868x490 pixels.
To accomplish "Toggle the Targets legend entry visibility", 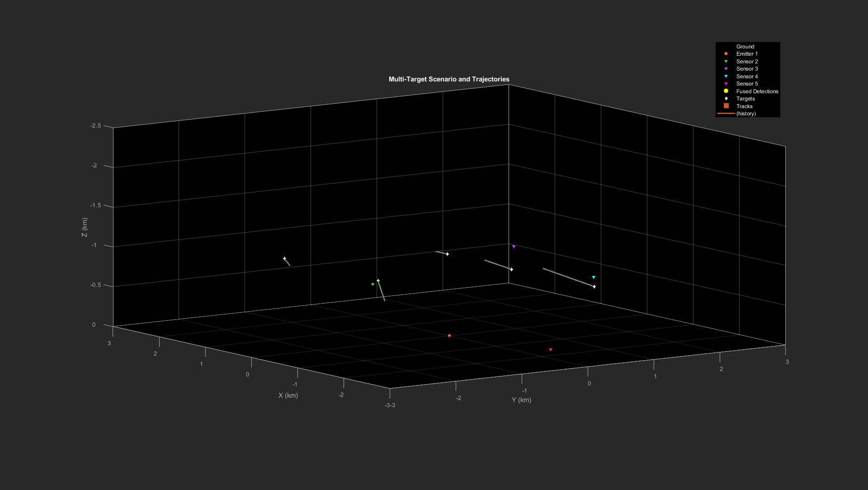I will (x=745, y=99).
